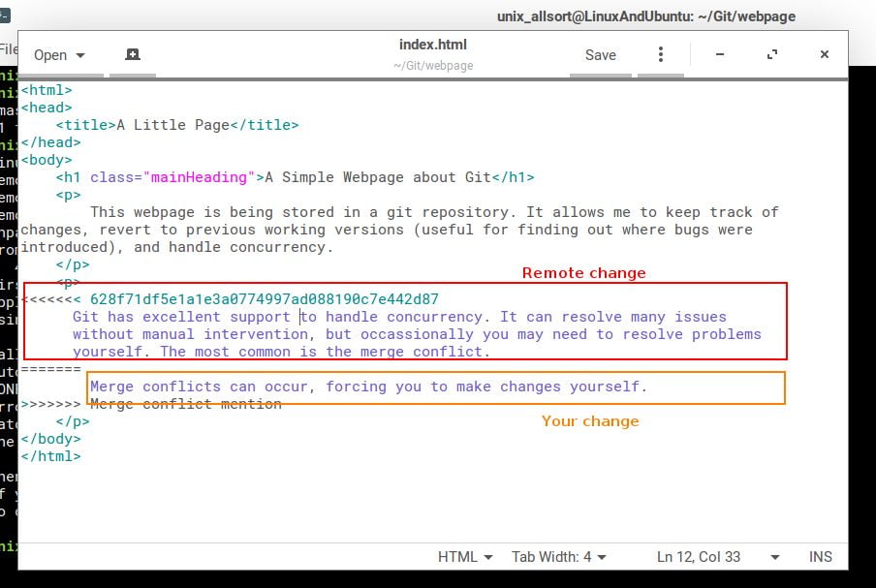This screenshot has height=588, width=876.
Task: Open the gedit options menu
Action: pos(660,54)
